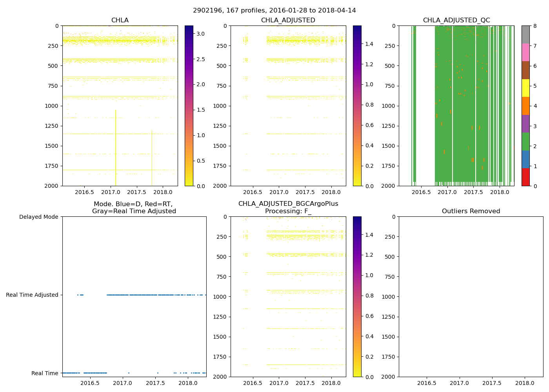
Task: Select the brown swatch in QC colorbar
Action: tap(525, 70)
